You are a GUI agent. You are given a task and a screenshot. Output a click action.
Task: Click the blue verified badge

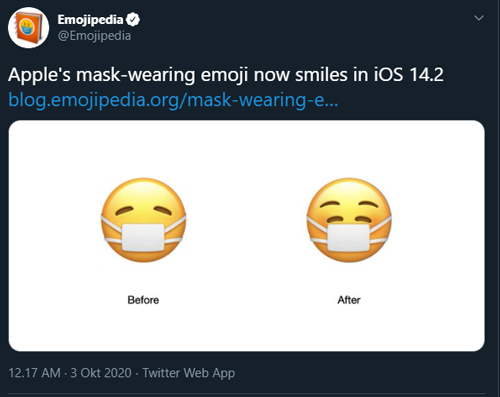pyautogui.click(x=133, y=19)
